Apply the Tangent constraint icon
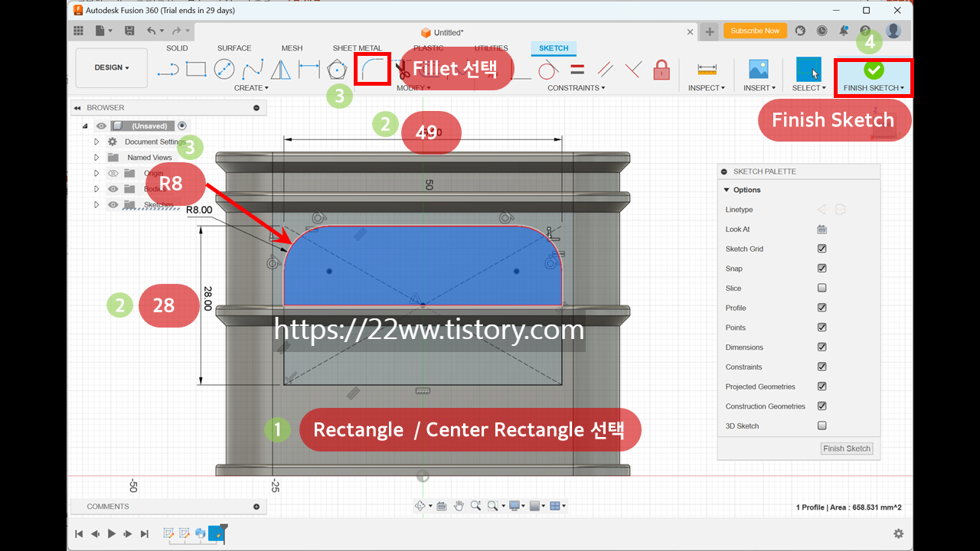The height and width of the screenshot is (551, 980). (547, 70)
